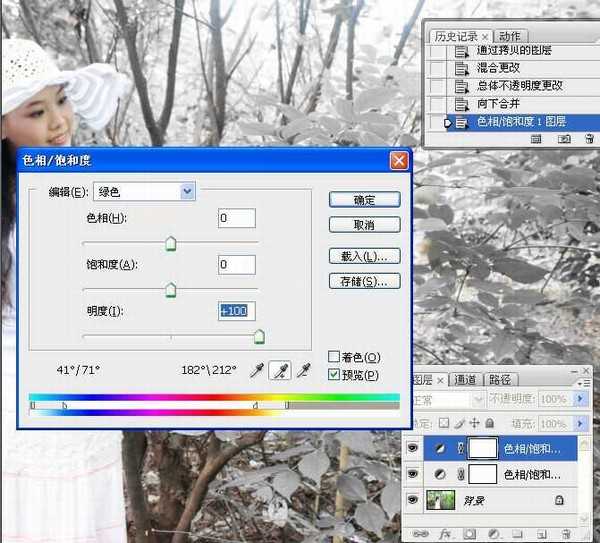This screenshot has width=600, height=543.
Task: Switch to the 通道 (Channels) tab
Action: coord(465,380)
